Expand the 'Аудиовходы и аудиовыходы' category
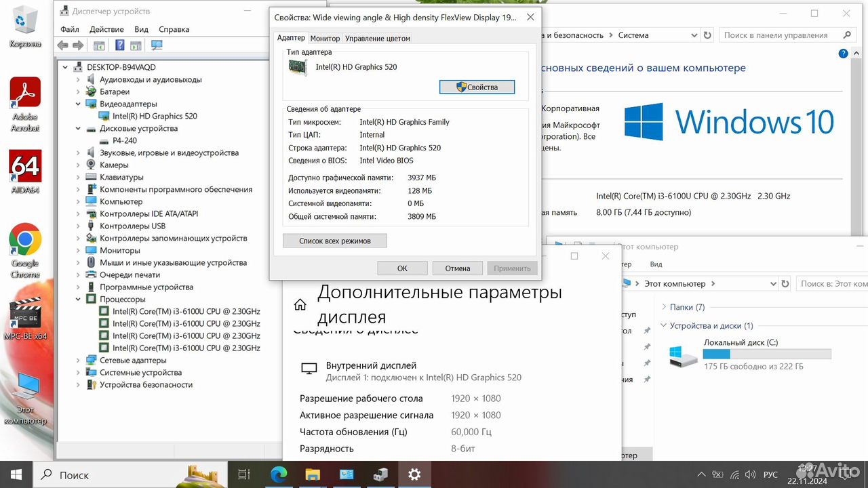 point(79,79)
